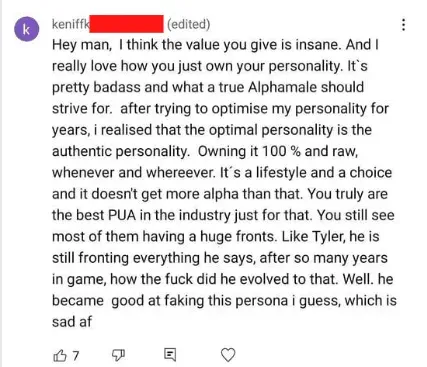The image size is (427, 367).
Task: Click the word 'insane' in first line
Action: (318, 45)
